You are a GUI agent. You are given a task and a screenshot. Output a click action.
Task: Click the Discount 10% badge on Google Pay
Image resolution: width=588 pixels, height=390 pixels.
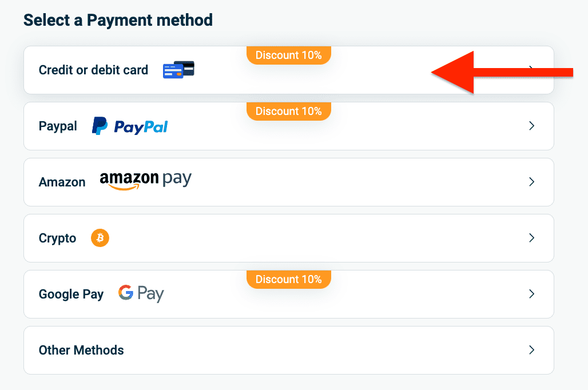coord(289,279)
